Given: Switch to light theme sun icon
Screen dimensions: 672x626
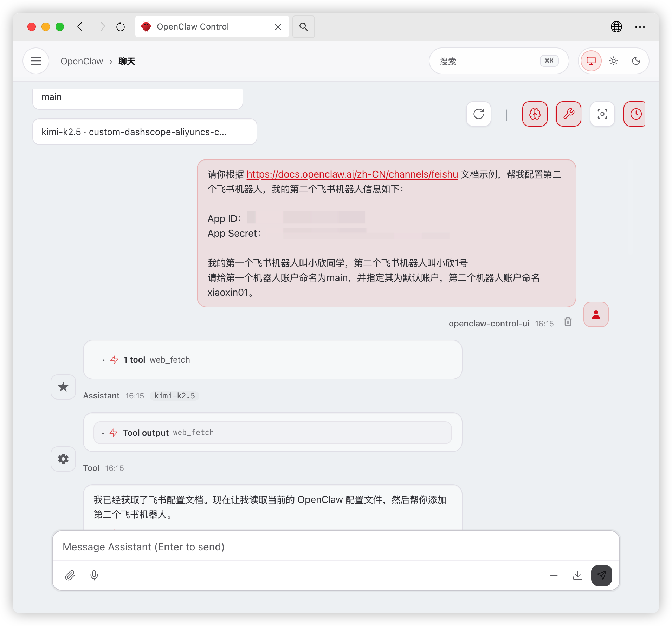Looking at the screenshot, I should (x=614, y=61).
